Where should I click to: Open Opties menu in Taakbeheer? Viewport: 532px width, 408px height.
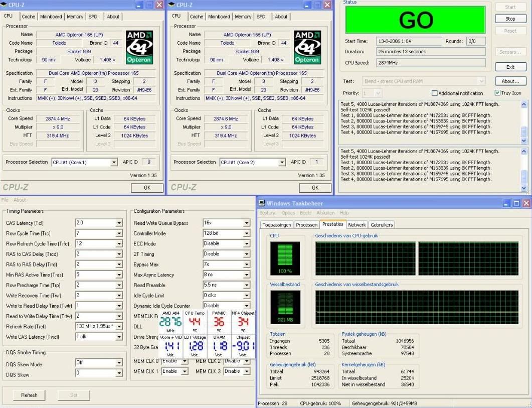(288, 213)
